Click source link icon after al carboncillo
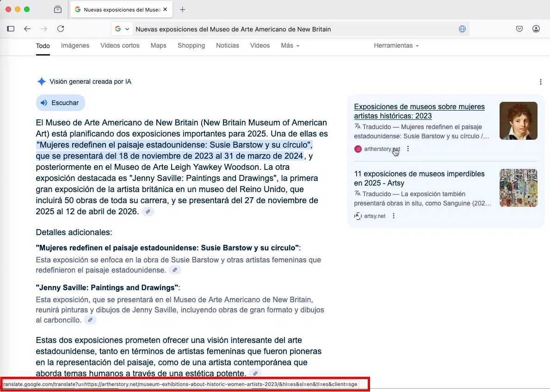This screenshot has height=392, width=550. (90, 320)
